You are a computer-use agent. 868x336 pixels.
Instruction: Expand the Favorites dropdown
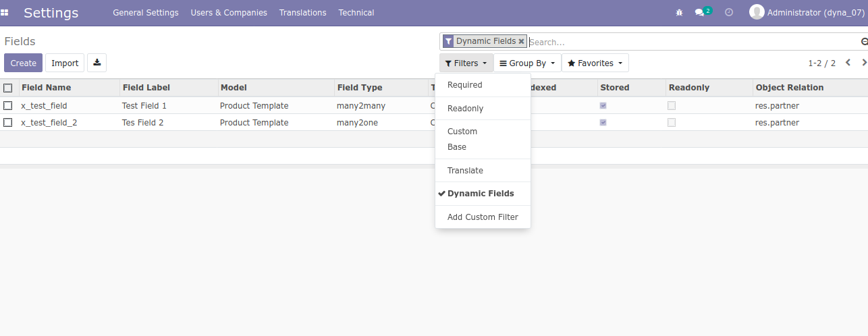coord(595,63)
